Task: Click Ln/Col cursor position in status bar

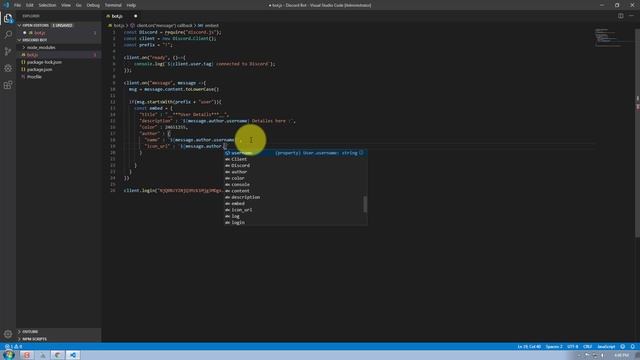Action: [529, 347]
